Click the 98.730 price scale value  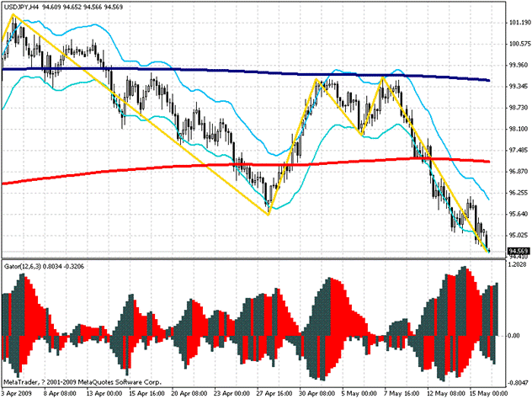click(x=519, y=107)
